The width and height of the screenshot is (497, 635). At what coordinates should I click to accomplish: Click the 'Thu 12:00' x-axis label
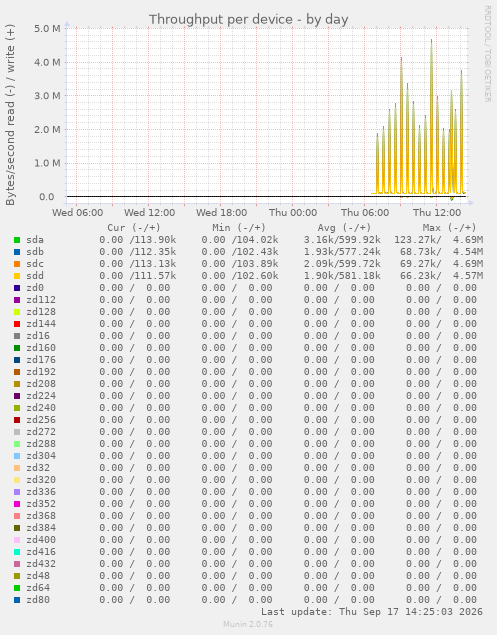pyautogui.click(x=437, y=213)
